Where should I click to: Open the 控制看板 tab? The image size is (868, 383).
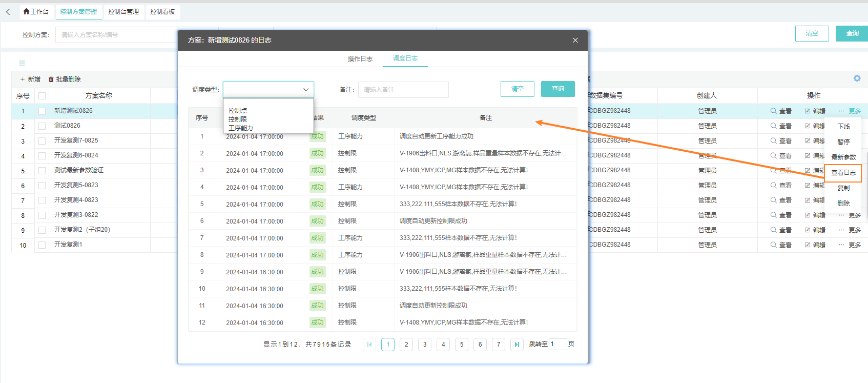(162, 11)
